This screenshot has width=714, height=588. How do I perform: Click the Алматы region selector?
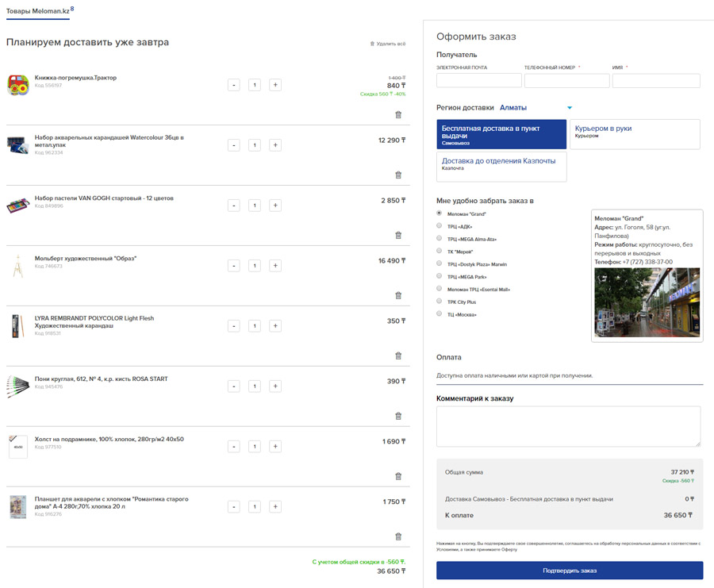513,108
